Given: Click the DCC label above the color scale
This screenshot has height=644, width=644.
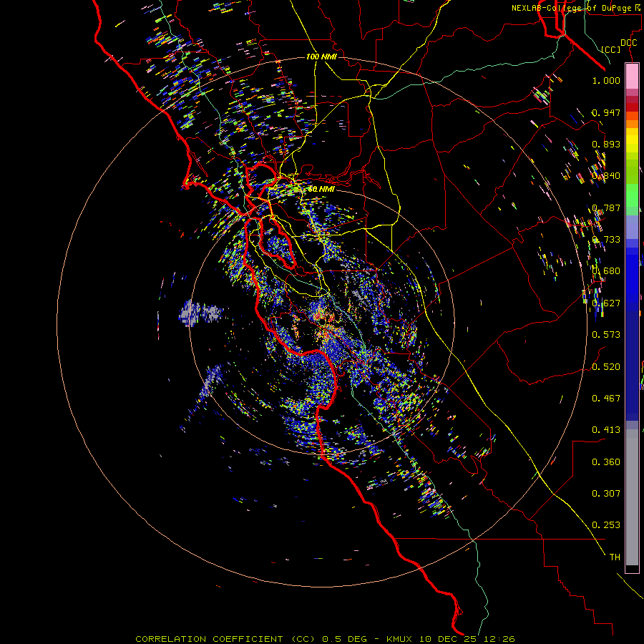Looking at the screenshot, I should click(628, 43).
